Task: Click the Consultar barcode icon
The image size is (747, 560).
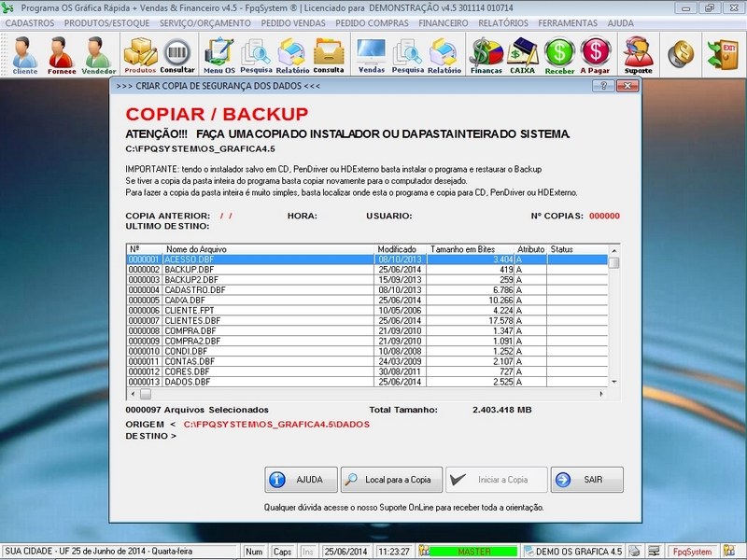Action: click(x=177, y=54)
